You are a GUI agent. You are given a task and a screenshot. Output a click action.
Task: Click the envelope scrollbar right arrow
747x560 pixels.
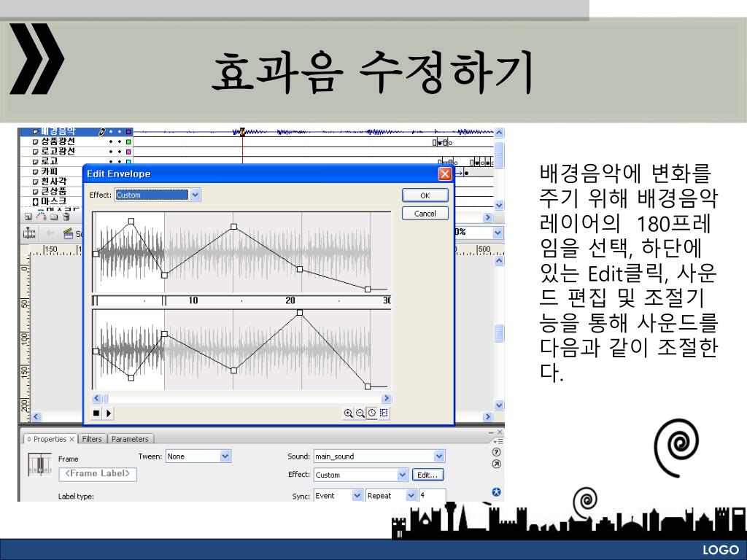click(387, 398)
